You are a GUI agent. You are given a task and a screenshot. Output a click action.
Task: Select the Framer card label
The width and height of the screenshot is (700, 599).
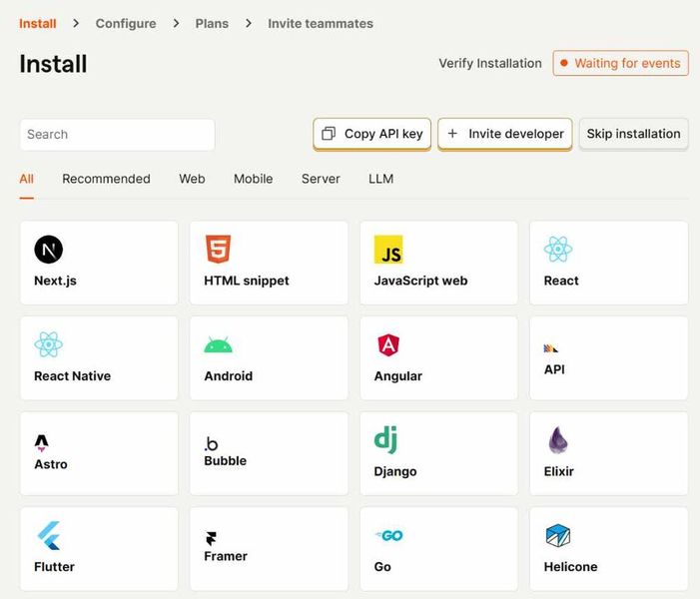point(226,557)
